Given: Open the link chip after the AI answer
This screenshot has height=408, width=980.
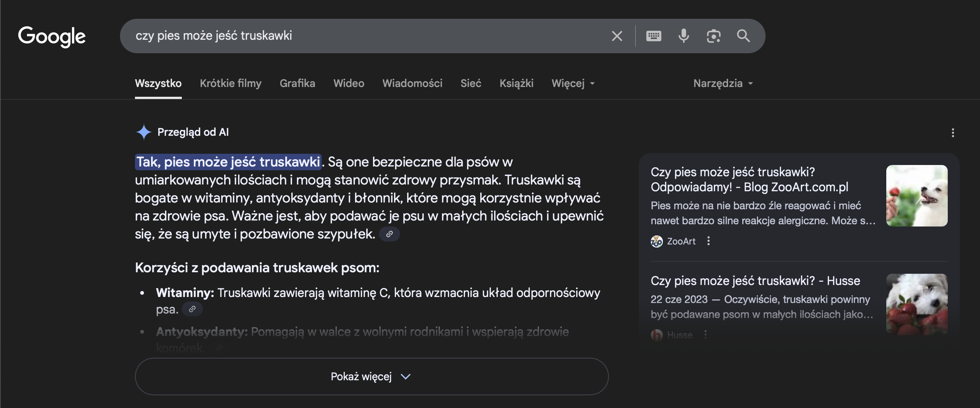Looking at the screenshot, I should (x=389, y=234).
